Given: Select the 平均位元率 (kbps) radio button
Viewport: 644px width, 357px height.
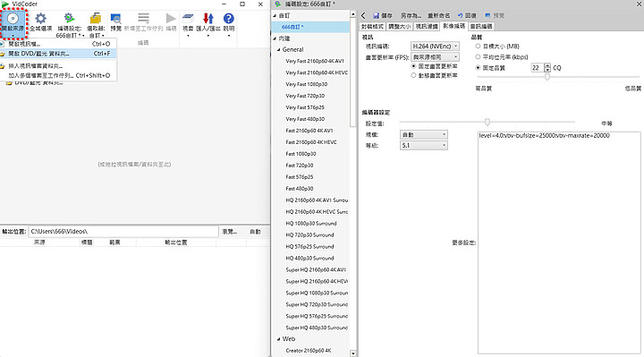Looking at the screenshot, I should click(478, 56).
